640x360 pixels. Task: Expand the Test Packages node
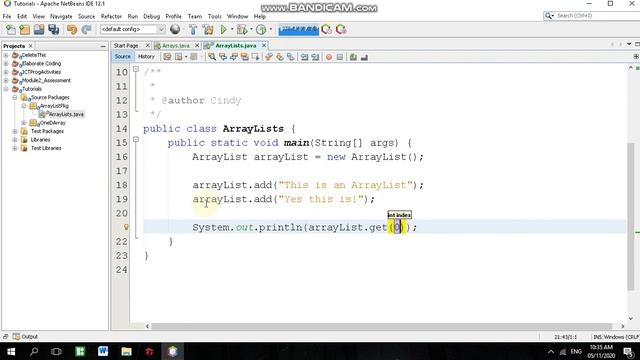click(15, 131)
